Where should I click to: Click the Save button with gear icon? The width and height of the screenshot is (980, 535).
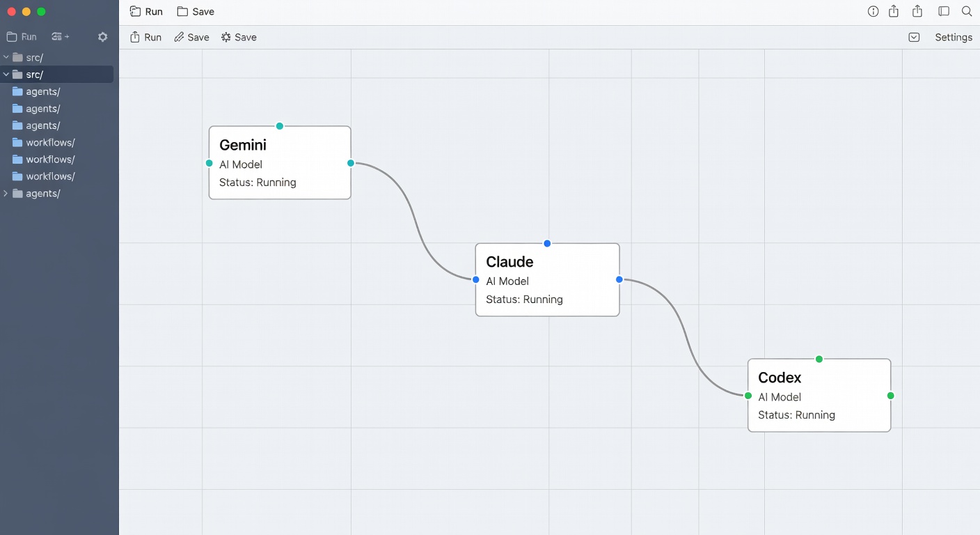tap(239, 38)
